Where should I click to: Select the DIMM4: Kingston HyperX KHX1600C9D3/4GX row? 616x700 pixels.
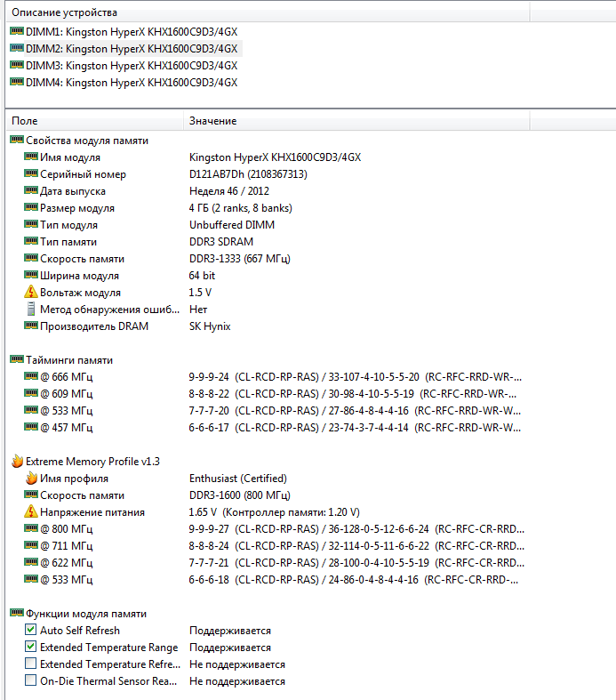132,83
